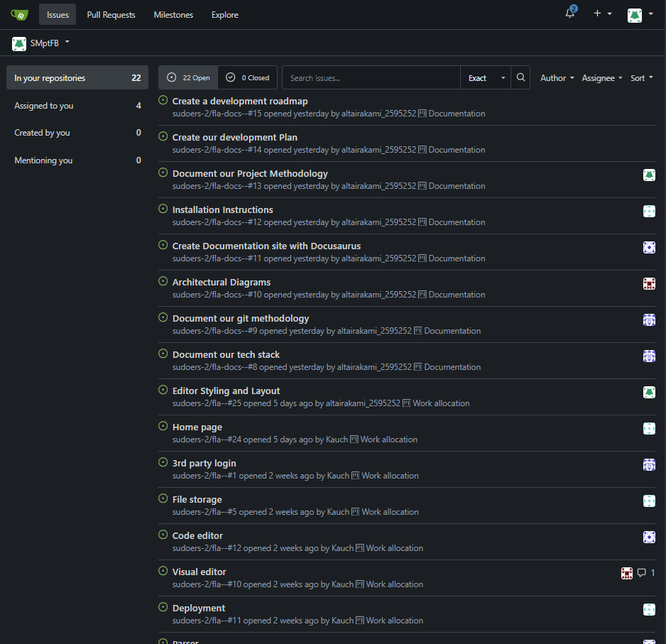
Task: Open Work allocation project of Deployment issue
Action: coord(390,620)
